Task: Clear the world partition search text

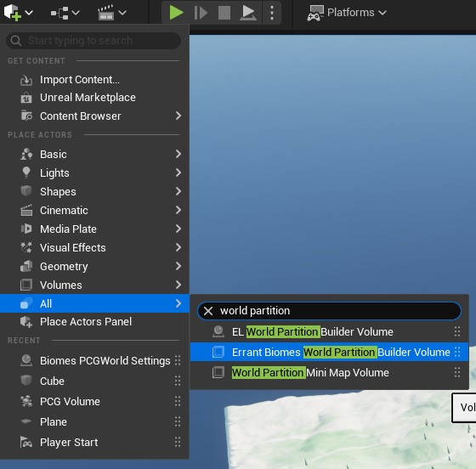Action: [208, 311]
